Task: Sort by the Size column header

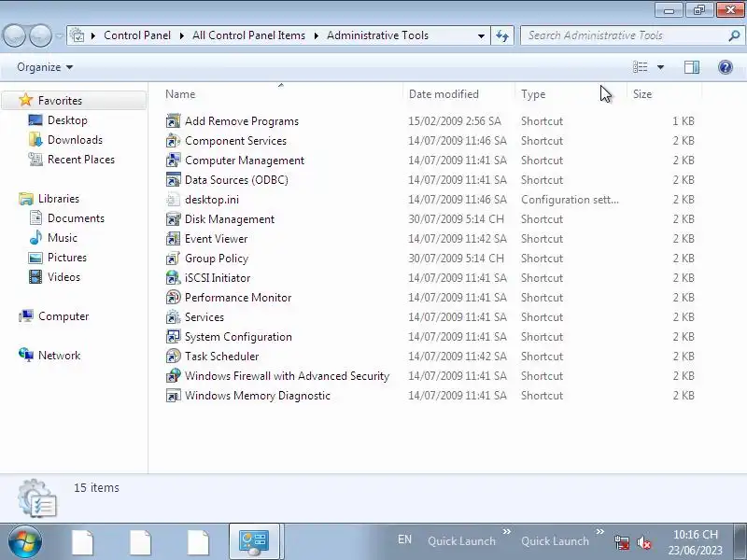Action: tap(664, 94)
